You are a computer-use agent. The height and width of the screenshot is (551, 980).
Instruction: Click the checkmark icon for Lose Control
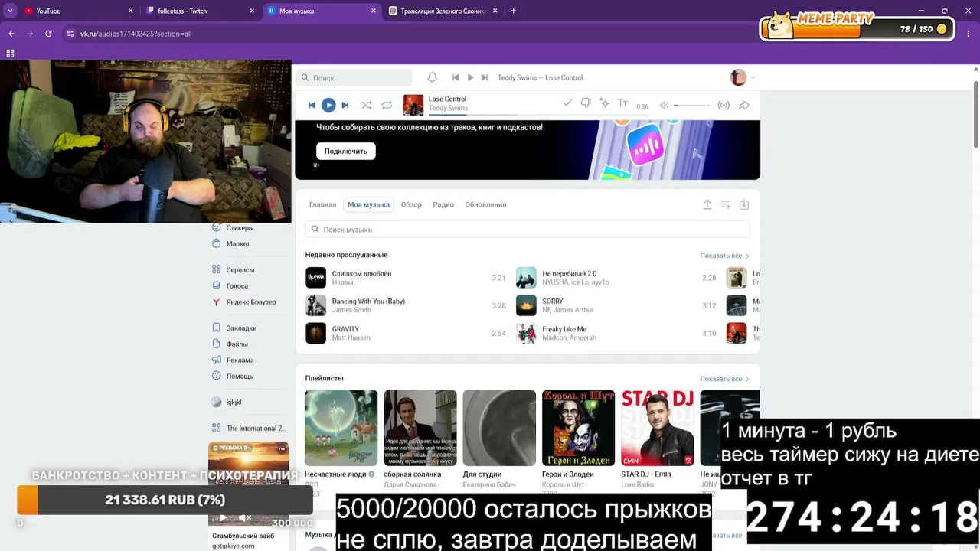point(567,103)
